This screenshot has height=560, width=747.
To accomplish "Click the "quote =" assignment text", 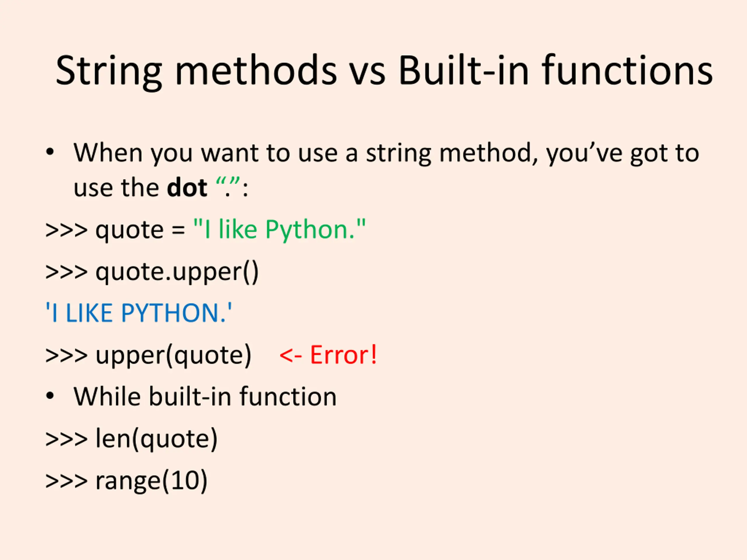I will tap(140, 230).
